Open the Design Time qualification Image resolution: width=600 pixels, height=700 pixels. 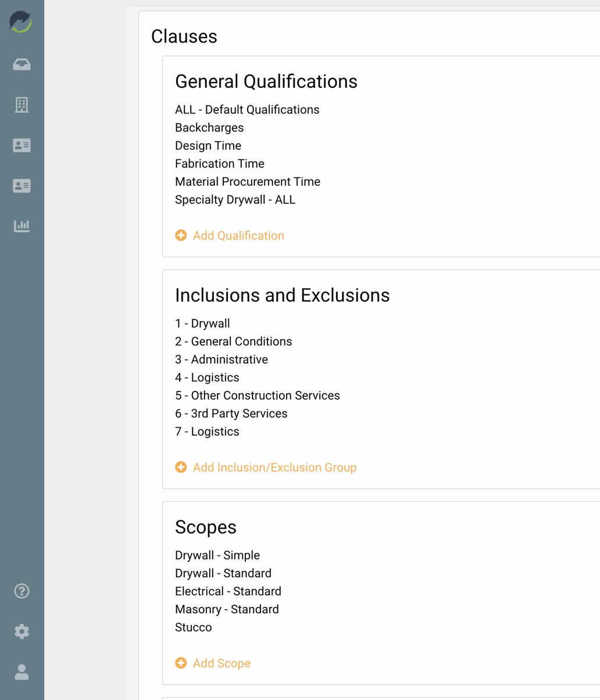208,145
